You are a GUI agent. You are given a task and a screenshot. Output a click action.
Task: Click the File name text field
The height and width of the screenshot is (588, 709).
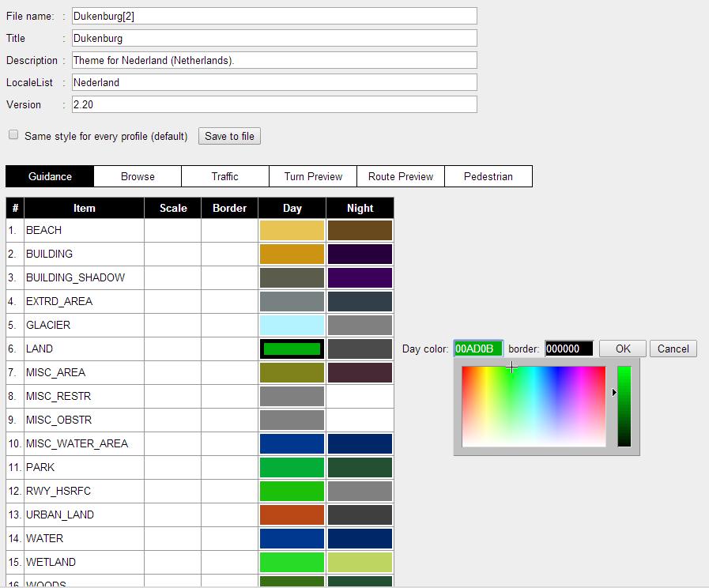(274, 16)
